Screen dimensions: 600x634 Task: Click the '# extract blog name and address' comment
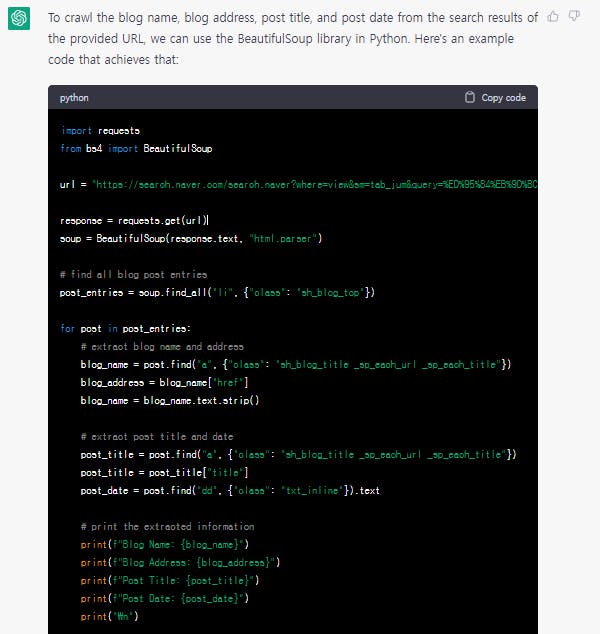point(162,347)
